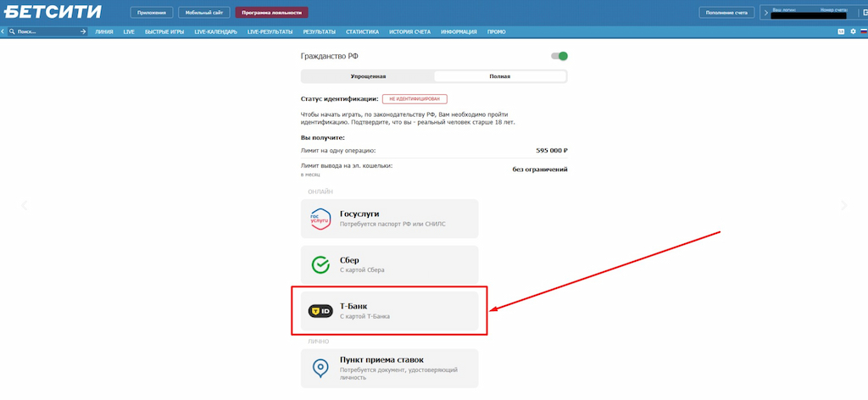Click the ОНЛАЙН section label

pyautogui.click(x=321, y=192)
